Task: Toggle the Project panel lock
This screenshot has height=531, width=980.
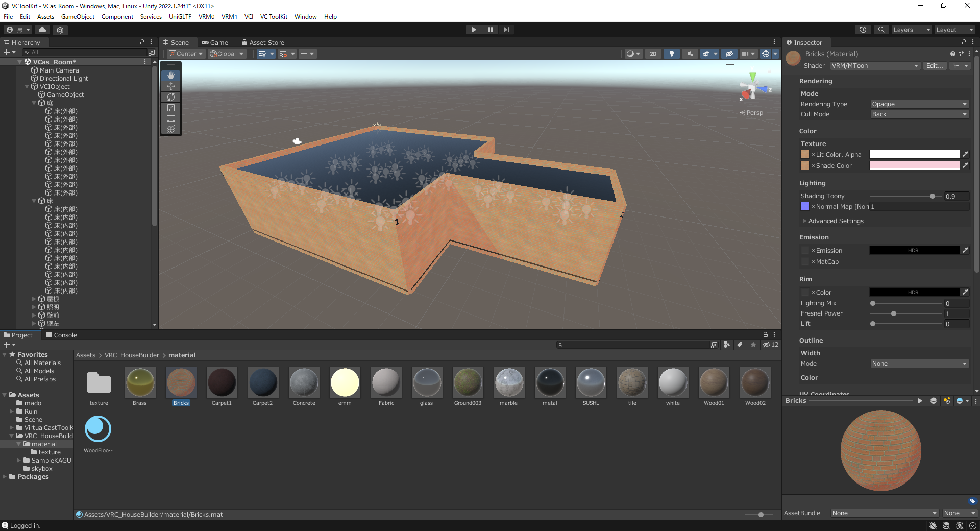Action: tap(765, 335)
